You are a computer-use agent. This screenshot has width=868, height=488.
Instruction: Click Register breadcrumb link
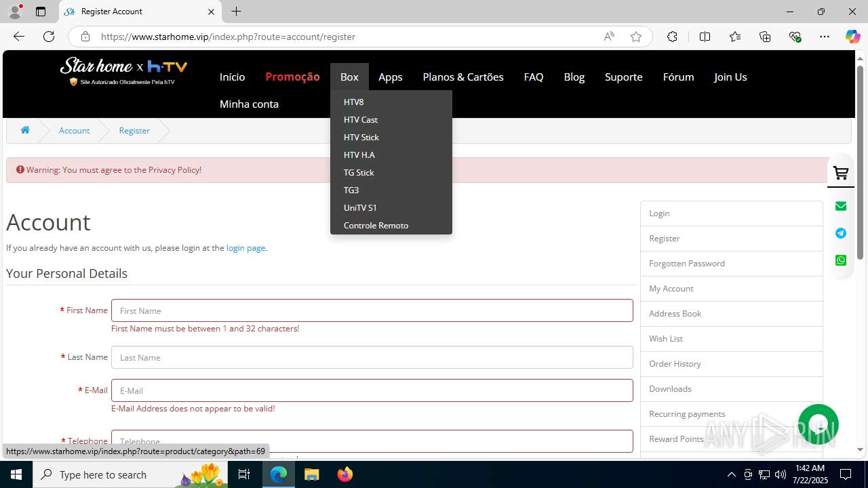(134, 130)
